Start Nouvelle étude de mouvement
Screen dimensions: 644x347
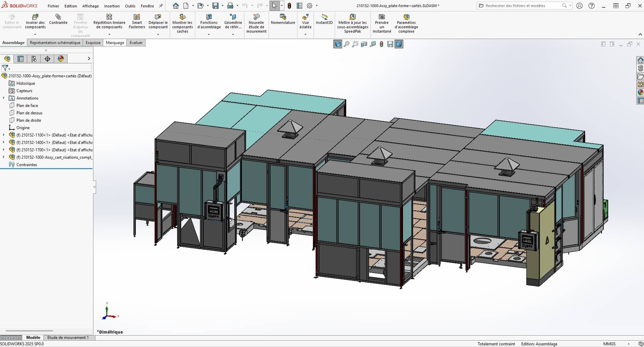pos(256,24)
